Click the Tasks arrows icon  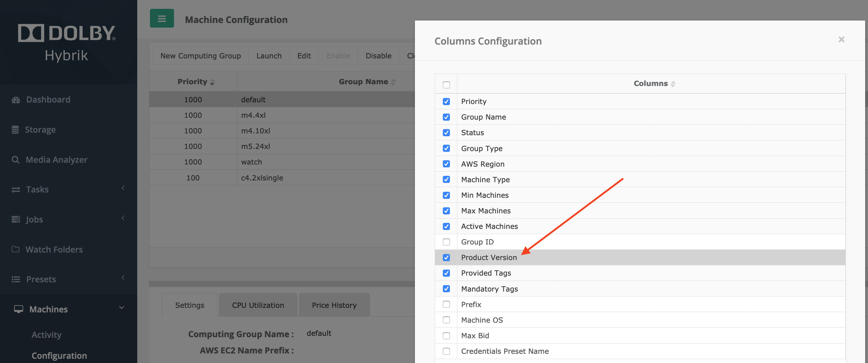[x=16, y=190]
